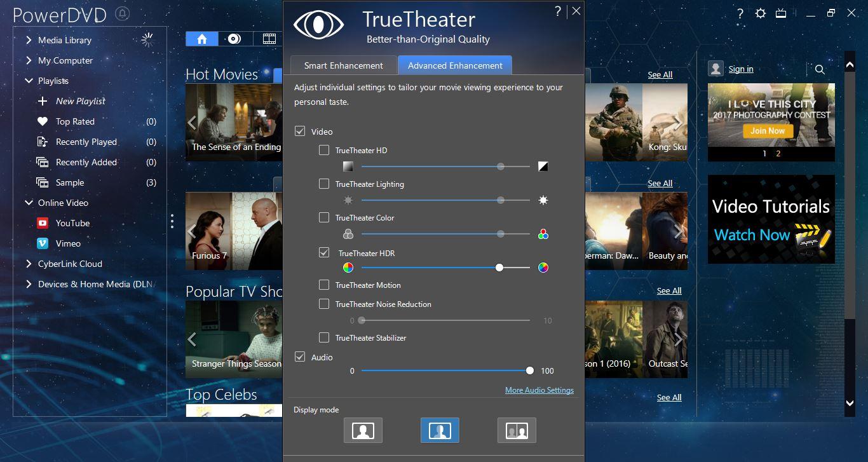The height and width of the screenshot is (462, 868).
Task: Open the PowerDVD notification bell
Action: click(123, 14)
